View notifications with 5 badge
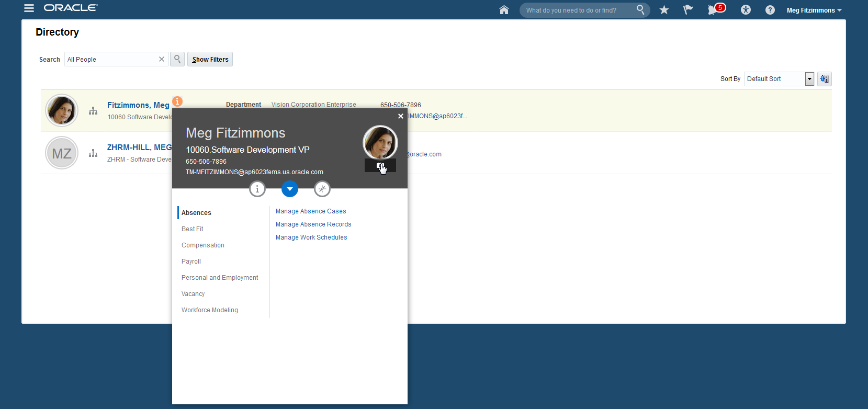Image resolution: width=868 pixels, height=409 pixels. tap(714, 9)
